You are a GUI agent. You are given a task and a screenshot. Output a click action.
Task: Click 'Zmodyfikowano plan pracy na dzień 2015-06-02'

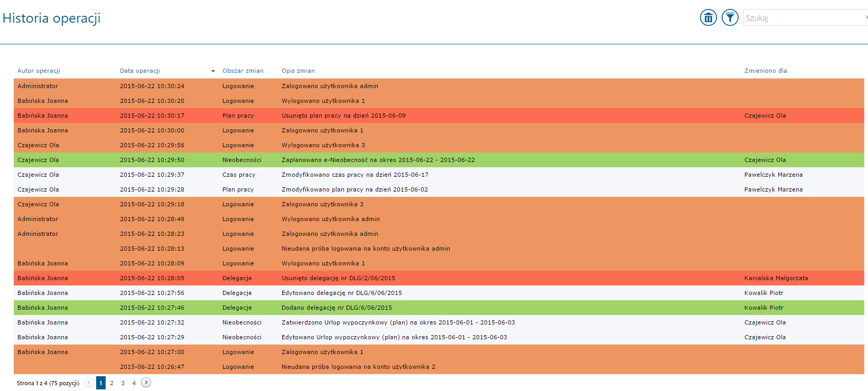pyautogui.click(x=354, y=189)
